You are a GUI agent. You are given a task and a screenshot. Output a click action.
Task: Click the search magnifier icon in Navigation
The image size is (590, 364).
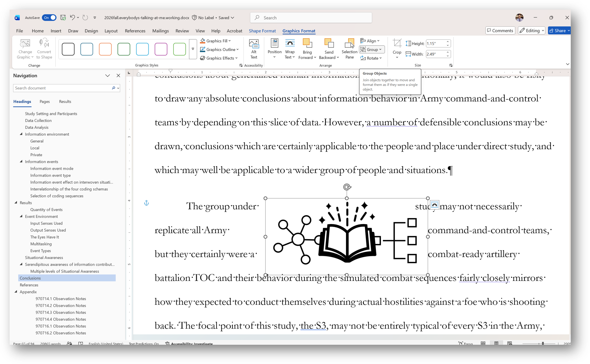[x=114, y=88]
